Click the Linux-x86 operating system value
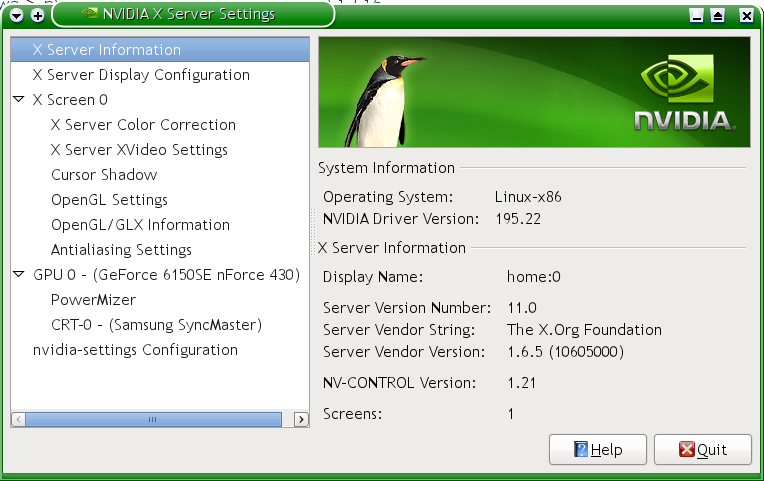Image resolution: width=764 pixels, height=481 pixels. [528, 197]
